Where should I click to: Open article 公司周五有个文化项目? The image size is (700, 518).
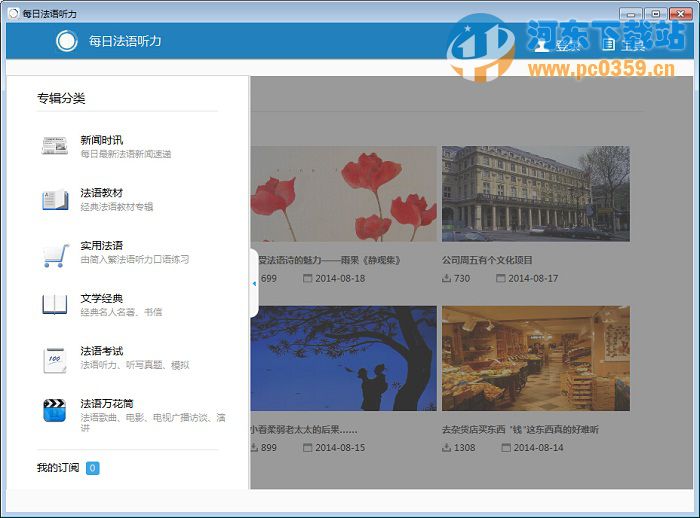tap(487, 260)
